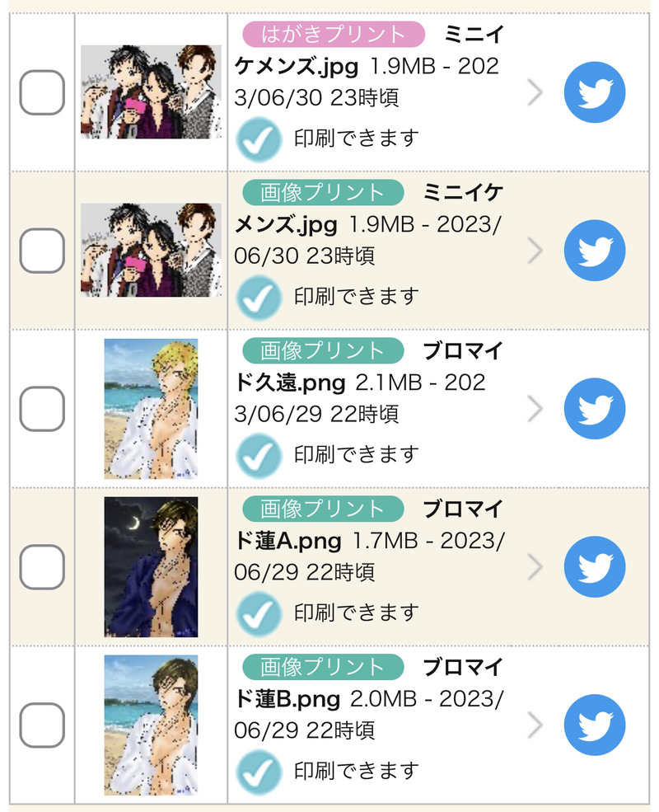Expand details chevron for ブロマイド久遠.png
659x812 pixels.
point(535,409)
